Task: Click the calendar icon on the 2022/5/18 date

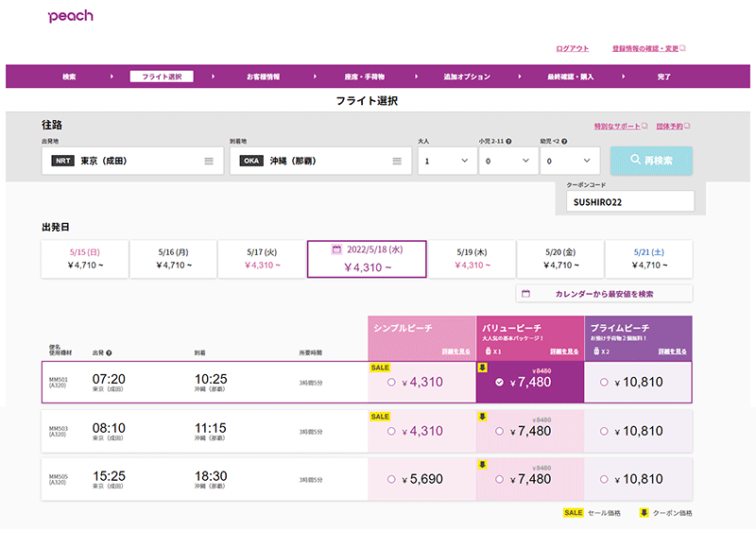Action: tap(336, 249)
